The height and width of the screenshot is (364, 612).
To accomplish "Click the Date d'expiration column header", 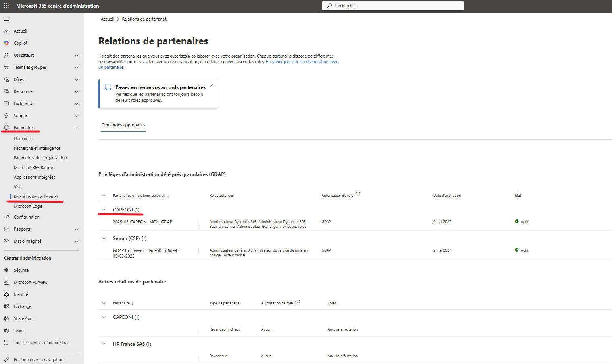I will 447,196.
